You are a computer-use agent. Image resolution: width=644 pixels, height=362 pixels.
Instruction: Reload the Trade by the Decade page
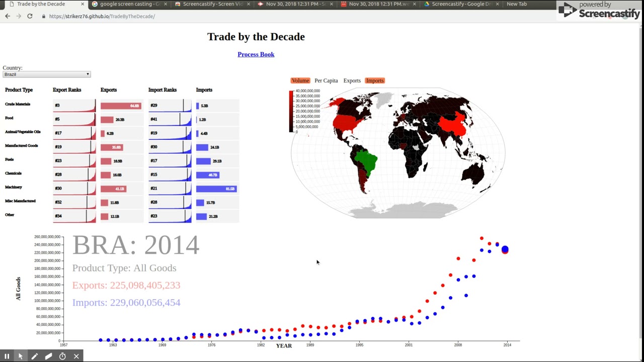point(30,16)
